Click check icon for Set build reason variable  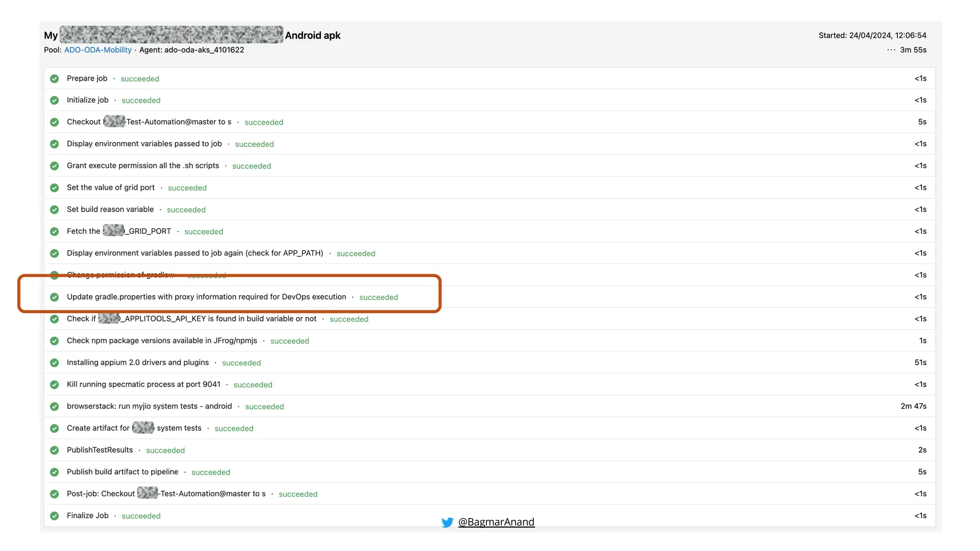coord(55,209)
